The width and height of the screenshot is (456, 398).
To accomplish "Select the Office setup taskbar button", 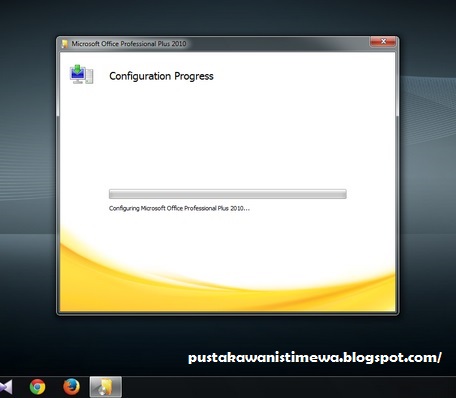I will click(106, 387).
